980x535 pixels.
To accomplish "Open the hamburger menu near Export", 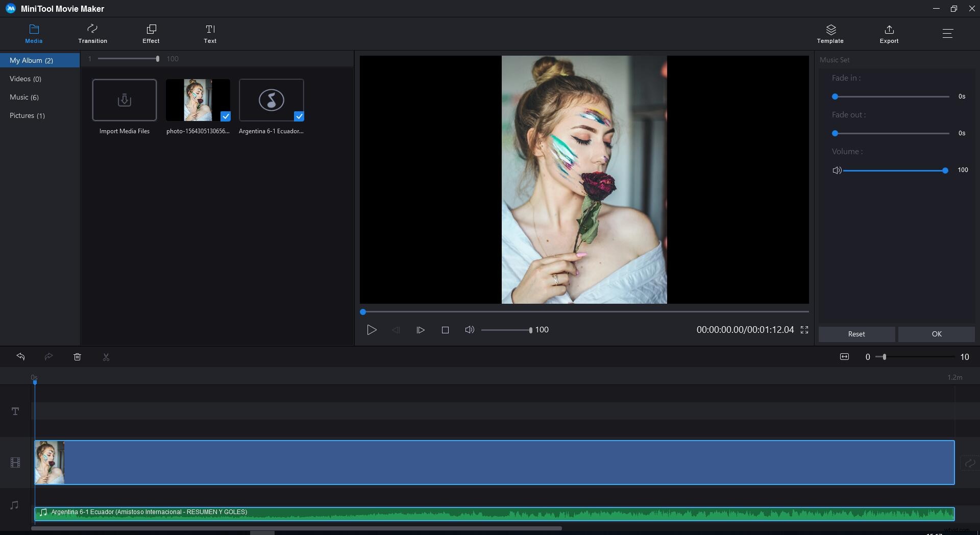I will click(948, 33).
